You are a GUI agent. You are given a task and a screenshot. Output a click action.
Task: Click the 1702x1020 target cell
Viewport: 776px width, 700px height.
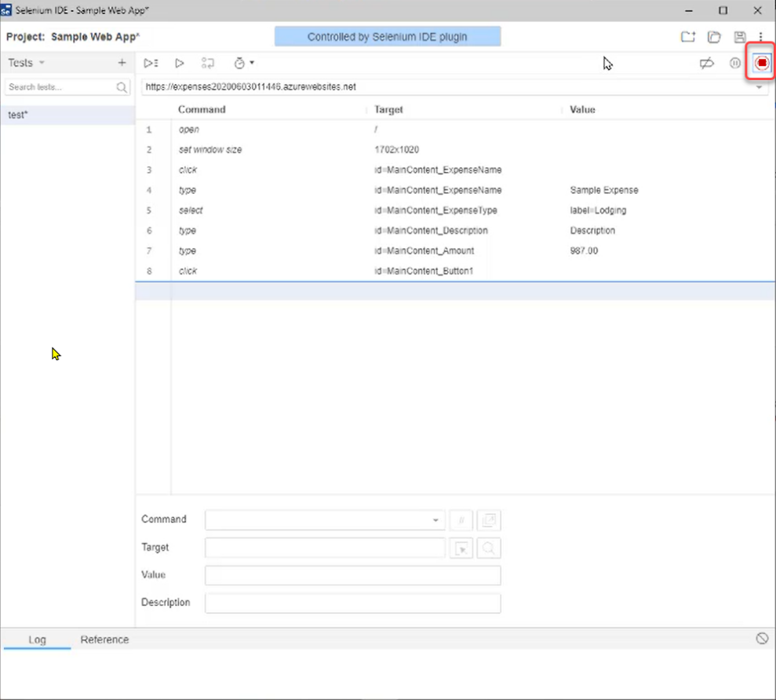[396, 150]
